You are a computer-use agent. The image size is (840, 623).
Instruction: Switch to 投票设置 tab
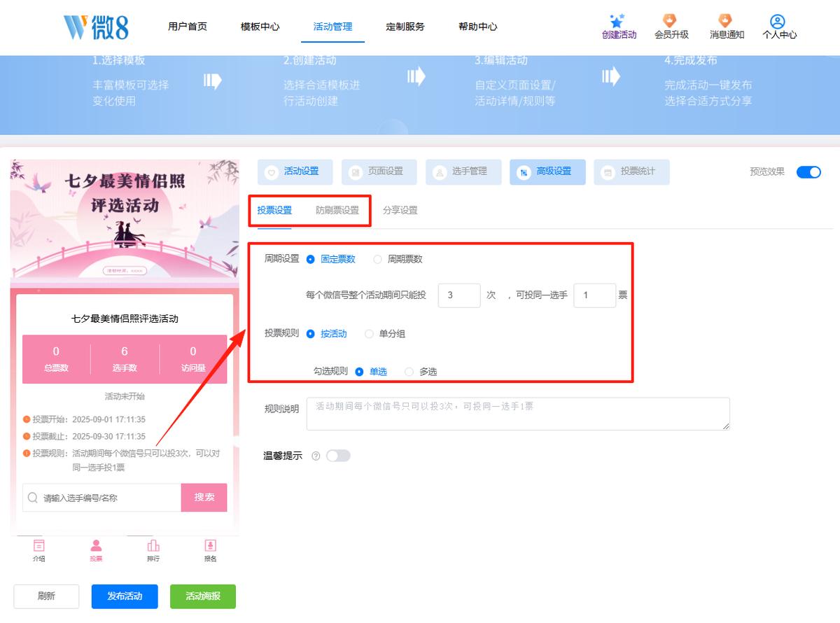coord(274,210)
